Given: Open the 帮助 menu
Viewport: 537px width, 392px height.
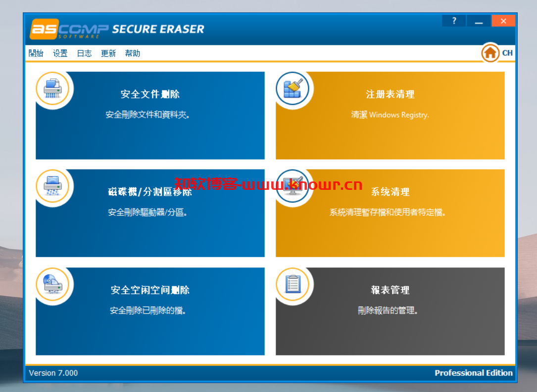Looking at the screenshot, I should click(133, 53).
